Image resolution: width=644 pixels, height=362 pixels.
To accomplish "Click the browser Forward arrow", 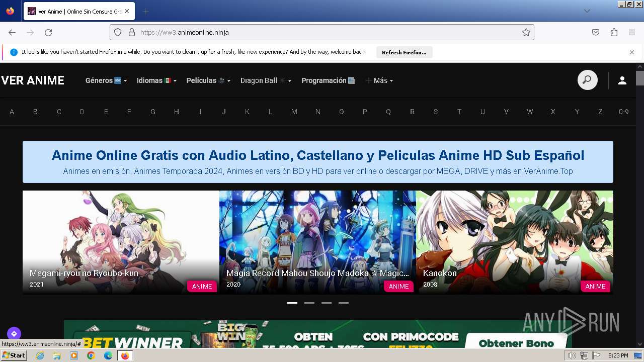I will (x=30, y=32).
